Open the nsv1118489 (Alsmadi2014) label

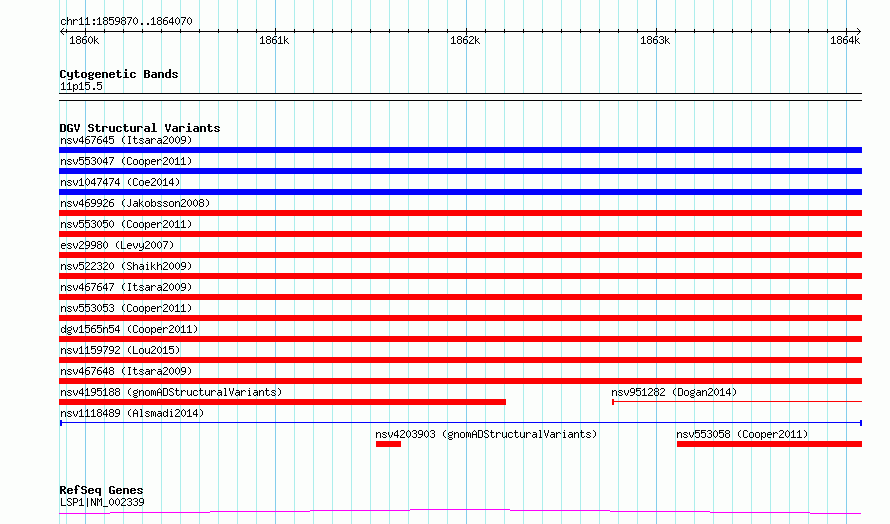(x=132, y=413)
